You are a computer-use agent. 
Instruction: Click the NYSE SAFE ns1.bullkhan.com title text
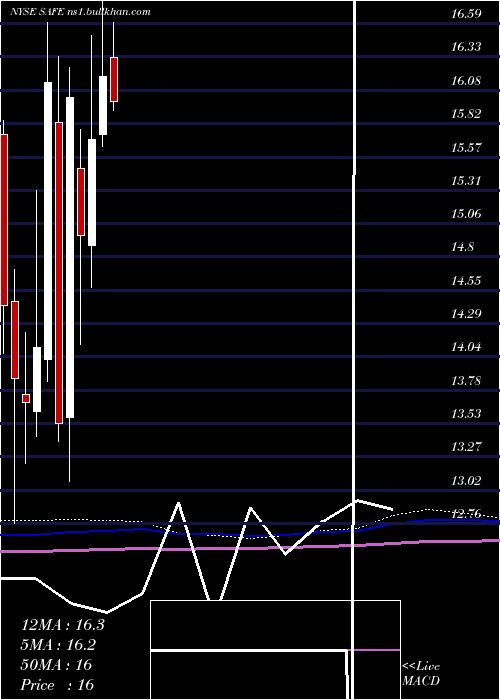coord(80,12)
